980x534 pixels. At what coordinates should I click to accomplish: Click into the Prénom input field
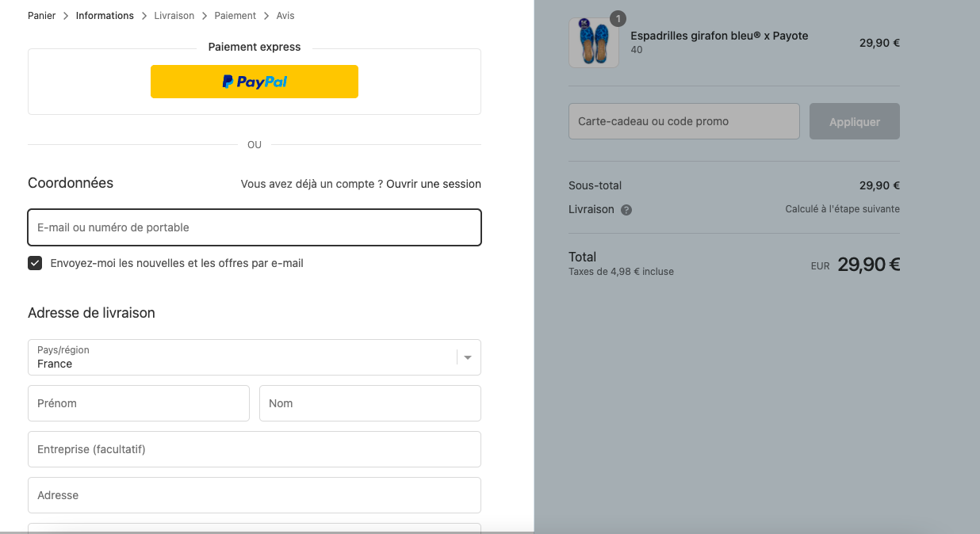[x=139, y=403]
